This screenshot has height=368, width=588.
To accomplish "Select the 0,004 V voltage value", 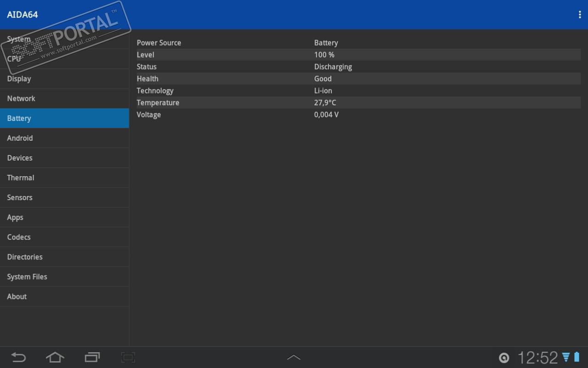I will 327,115.
